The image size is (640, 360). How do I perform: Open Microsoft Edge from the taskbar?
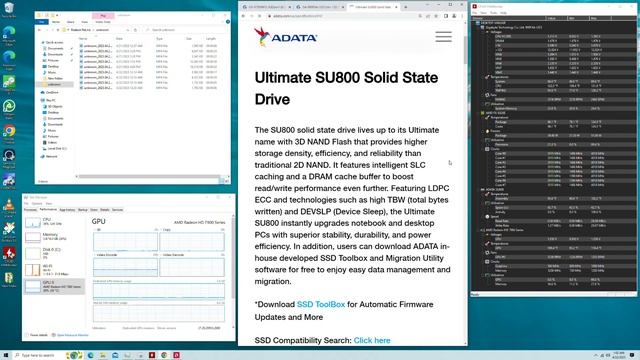pyautogui.click(x=90, y=355)
